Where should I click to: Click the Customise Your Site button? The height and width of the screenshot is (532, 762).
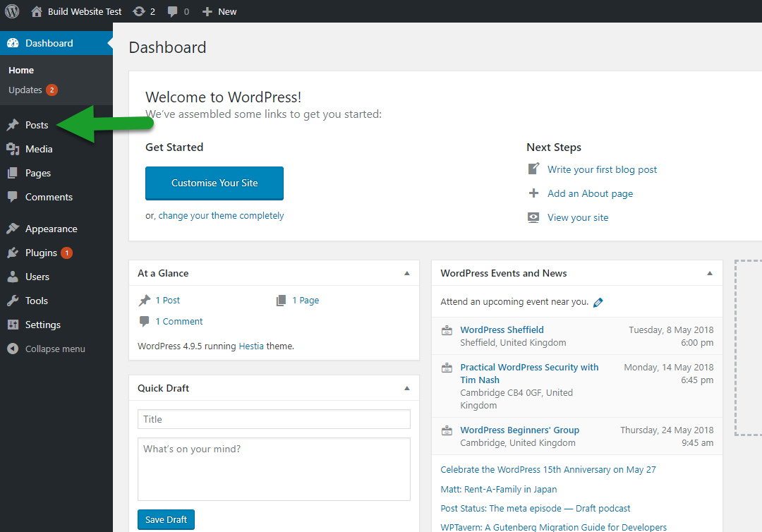(214, 183)
